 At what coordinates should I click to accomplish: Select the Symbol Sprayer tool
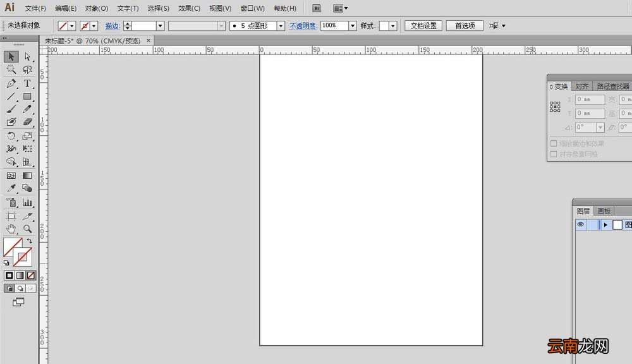point(11,202)
